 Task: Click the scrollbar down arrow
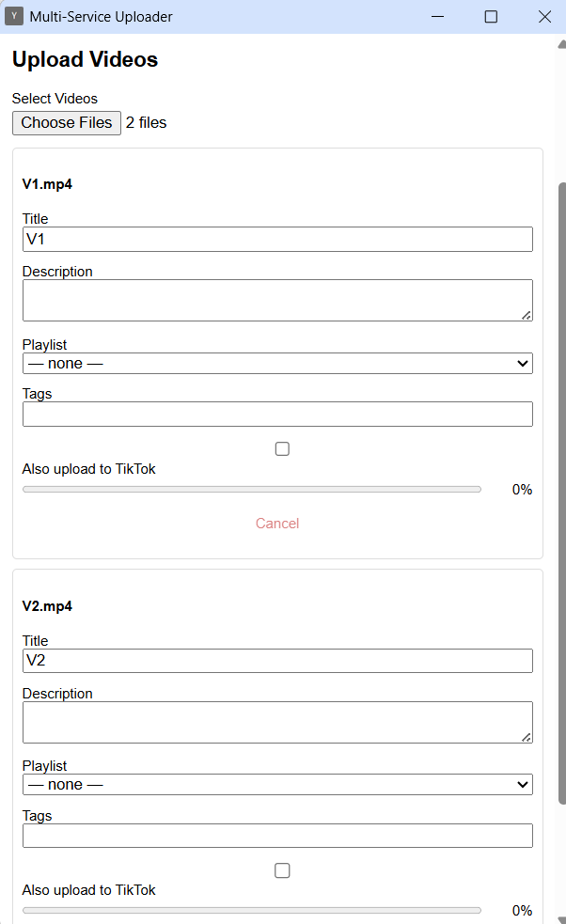561,918
